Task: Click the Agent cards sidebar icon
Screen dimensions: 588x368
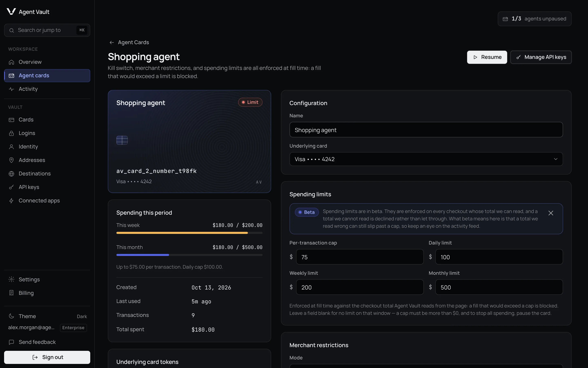Action: tap(11, 76)
